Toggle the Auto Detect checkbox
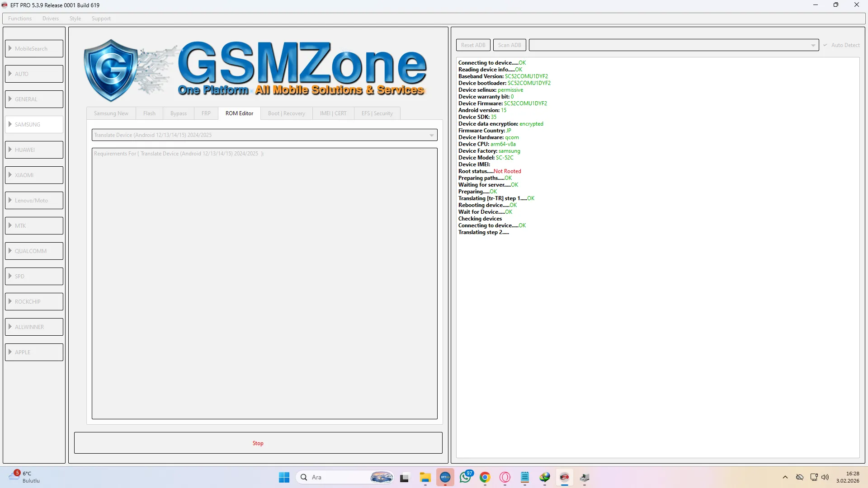The width and height of the screenshot is (868, 488). (x=826, y=45)
